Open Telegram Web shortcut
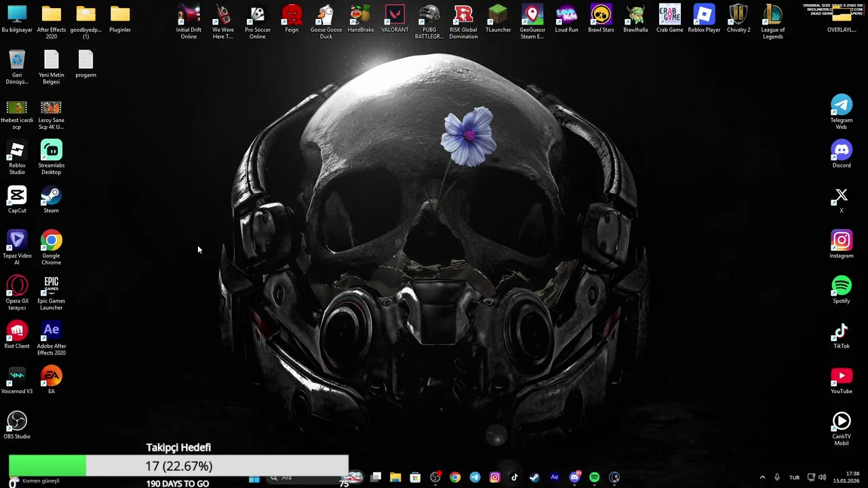 pyautogui.click(x=842, y=113)
